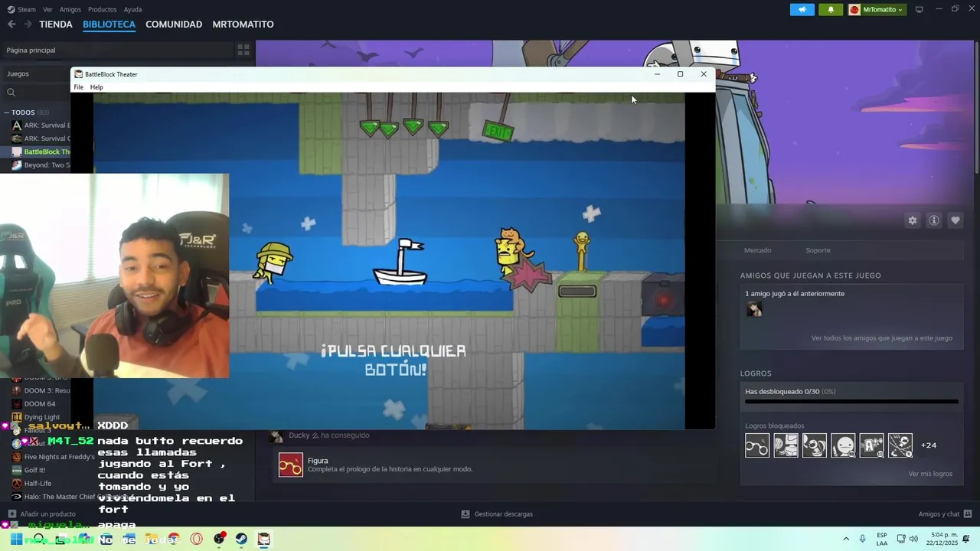Open Opera browser in taskbar

click(197, 539)
